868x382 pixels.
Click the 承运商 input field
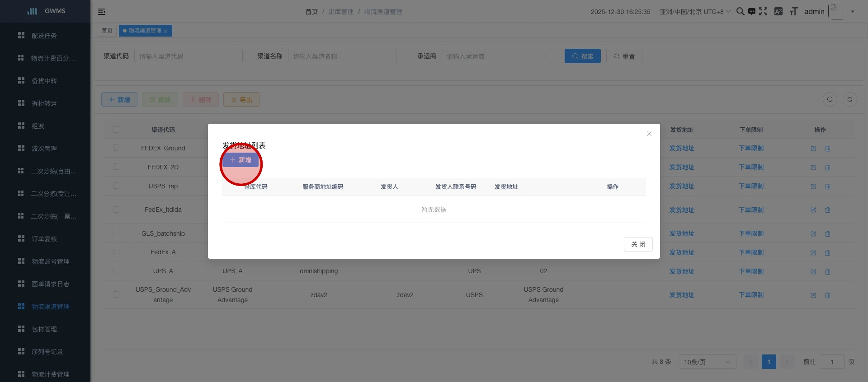coord(496,56)
